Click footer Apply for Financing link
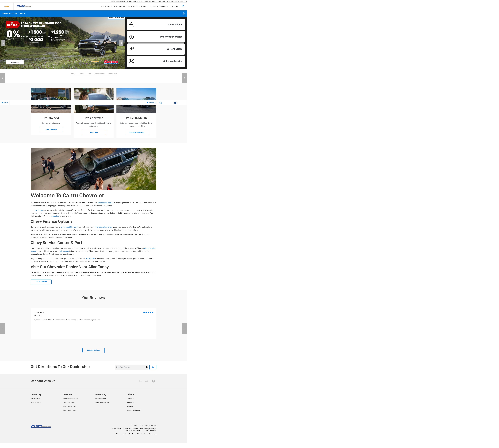499x448 pixels. point(102,403)
